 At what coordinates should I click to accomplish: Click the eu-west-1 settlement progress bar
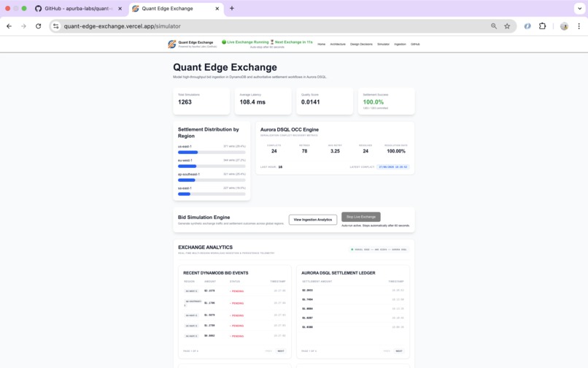(x=212, y=166)
